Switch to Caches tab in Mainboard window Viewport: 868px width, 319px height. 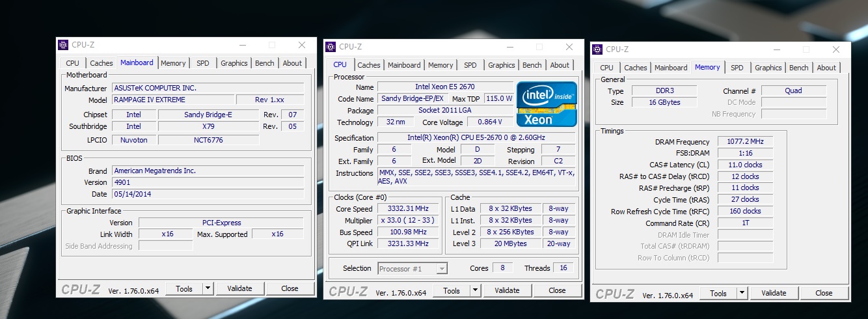102,63
